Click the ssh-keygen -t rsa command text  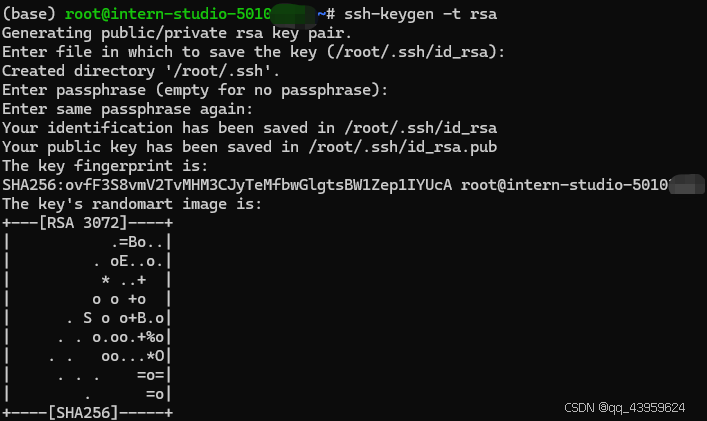click(420, 14)
